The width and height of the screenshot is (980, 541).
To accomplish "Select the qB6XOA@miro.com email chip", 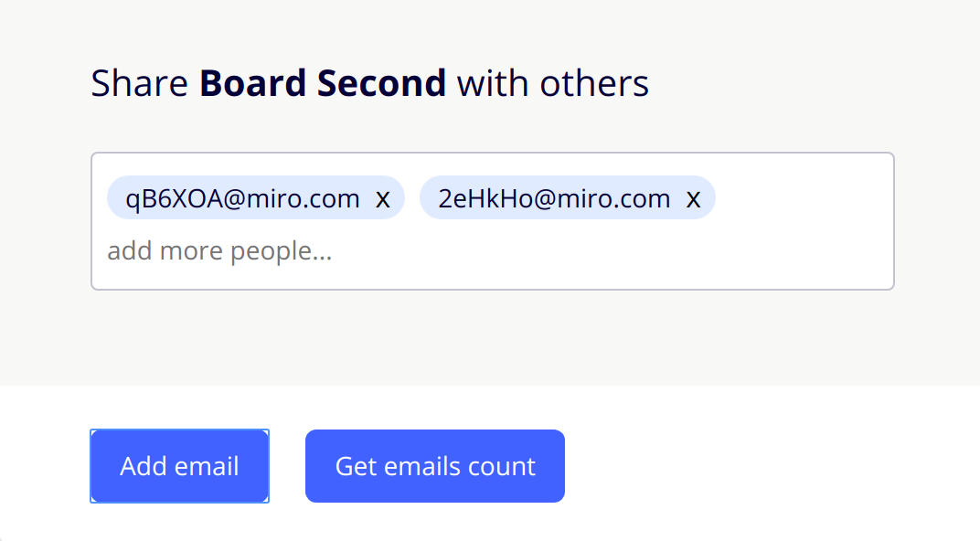I will (243, 198).
